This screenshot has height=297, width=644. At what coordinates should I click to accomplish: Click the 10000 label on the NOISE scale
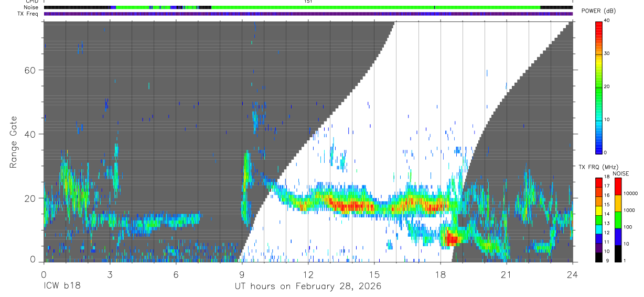click(x=630, y=193)
